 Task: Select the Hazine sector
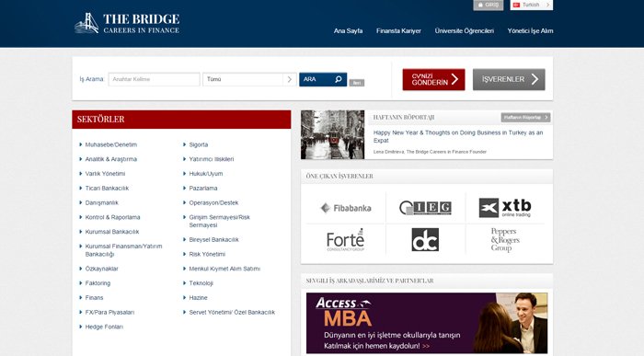[x=198, y=298]
